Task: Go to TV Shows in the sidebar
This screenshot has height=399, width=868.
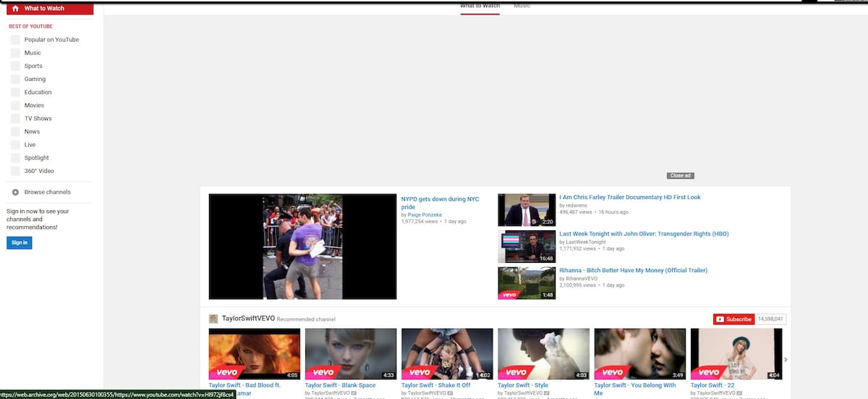Action: point(38,118)
